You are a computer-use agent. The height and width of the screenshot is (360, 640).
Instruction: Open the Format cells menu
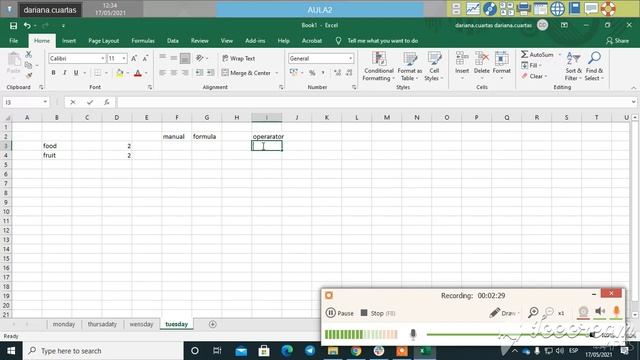coord(502,65)
